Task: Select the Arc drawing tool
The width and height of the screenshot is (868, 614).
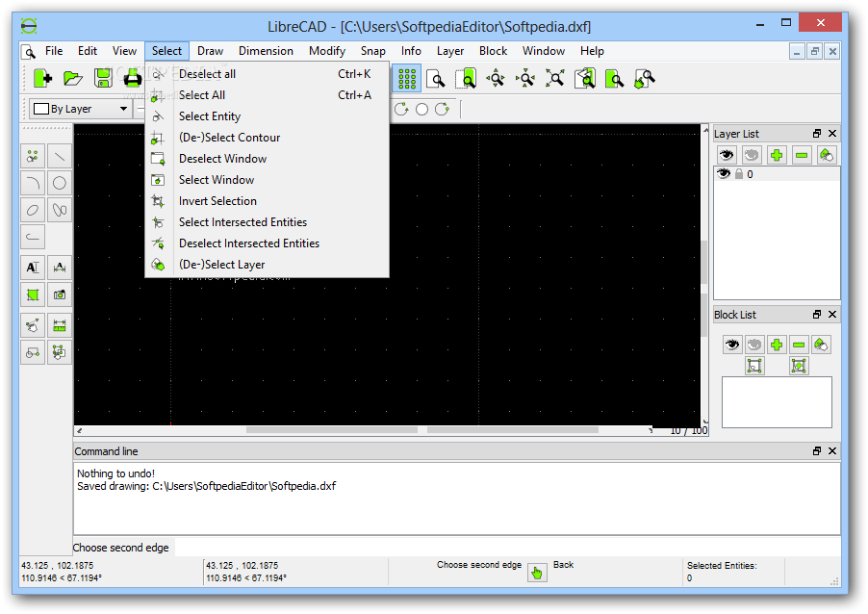Action: [x=33, y=183]
